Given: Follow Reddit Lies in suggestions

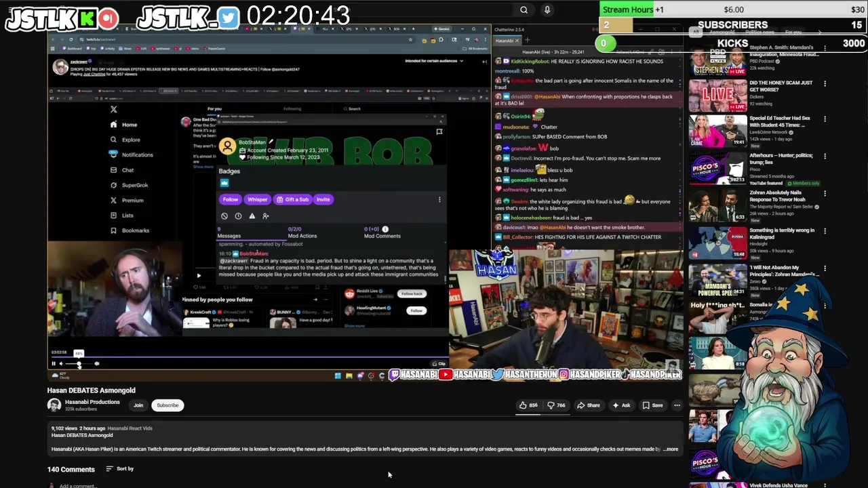Looking at the screenshot, I should coord(412,293).
